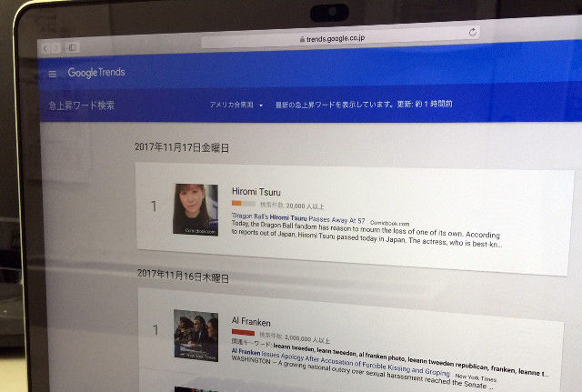Select the 2017年11月16日木曜日 date heading
Image resolution: width=582 pixels, height=392 pixels.
(x=183, y=276)
